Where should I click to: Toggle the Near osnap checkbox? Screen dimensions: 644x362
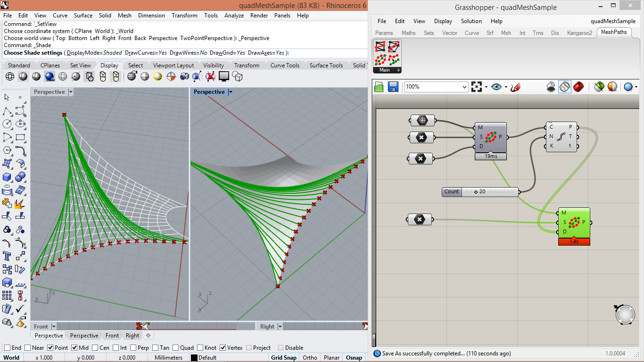click(28, 348)
